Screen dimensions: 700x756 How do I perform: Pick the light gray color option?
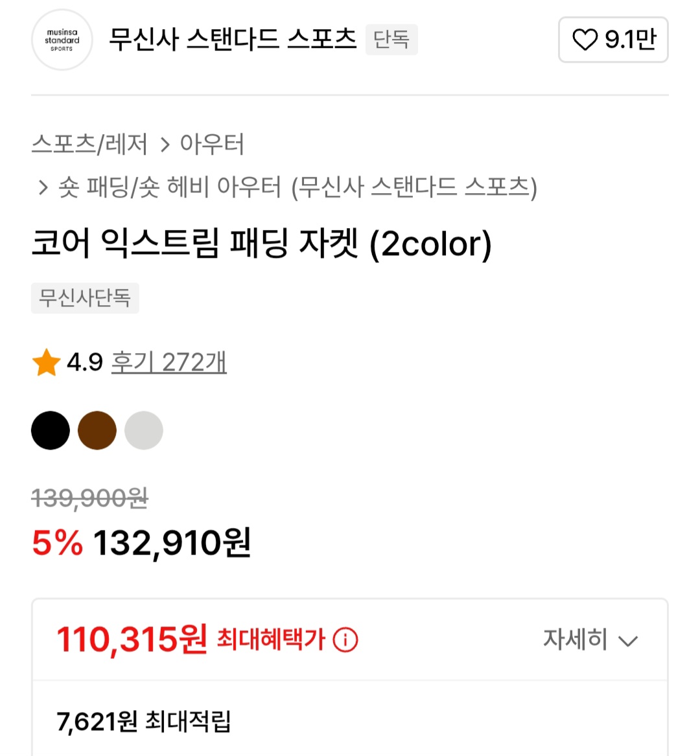click(x=144, y=430)
